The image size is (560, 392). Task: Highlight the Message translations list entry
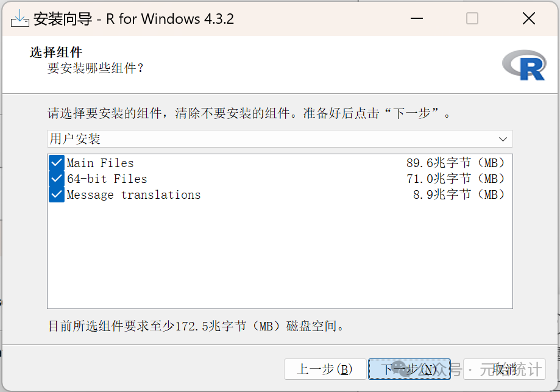pos(133,194)
